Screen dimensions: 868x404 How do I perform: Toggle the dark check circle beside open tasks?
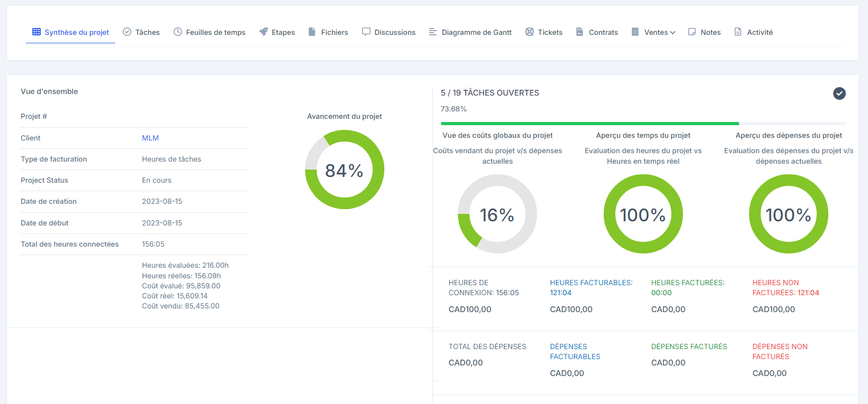coord(839,93)
